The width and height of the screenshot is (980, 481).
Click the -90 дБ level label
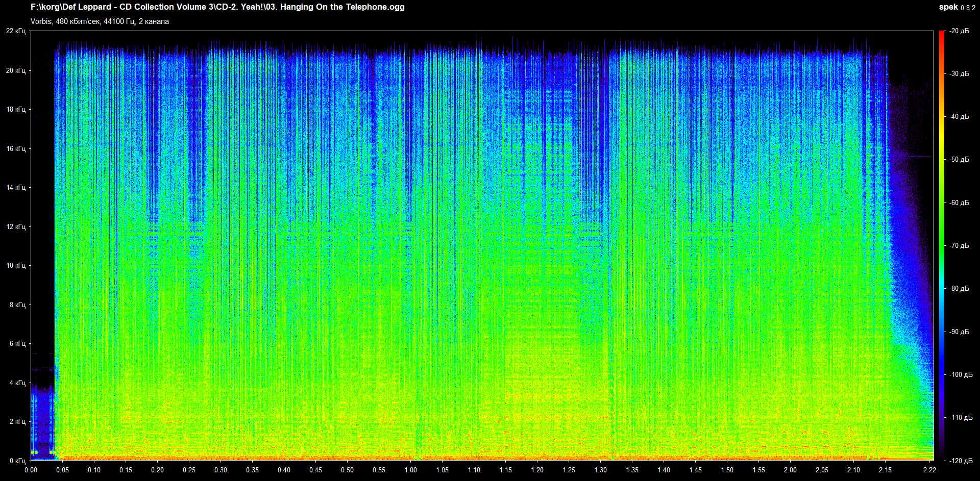coord(959,332)
